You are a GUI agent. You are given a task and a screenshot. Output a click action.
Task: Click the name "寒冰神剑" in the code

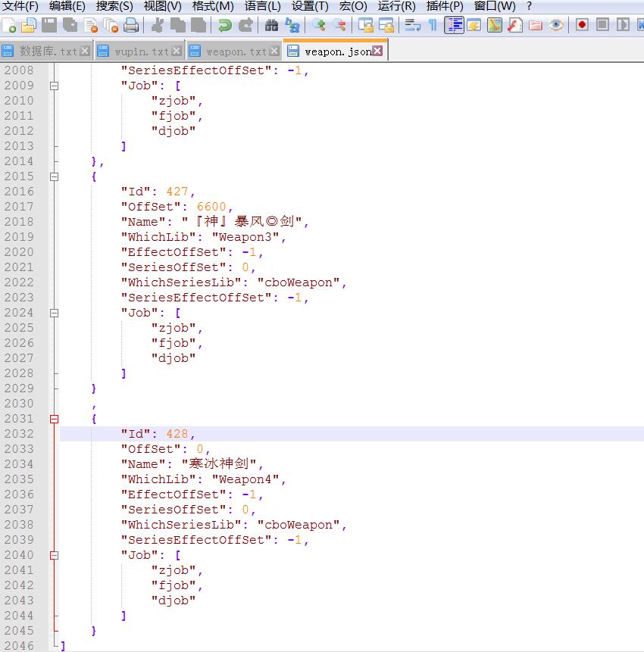(219, 464)
